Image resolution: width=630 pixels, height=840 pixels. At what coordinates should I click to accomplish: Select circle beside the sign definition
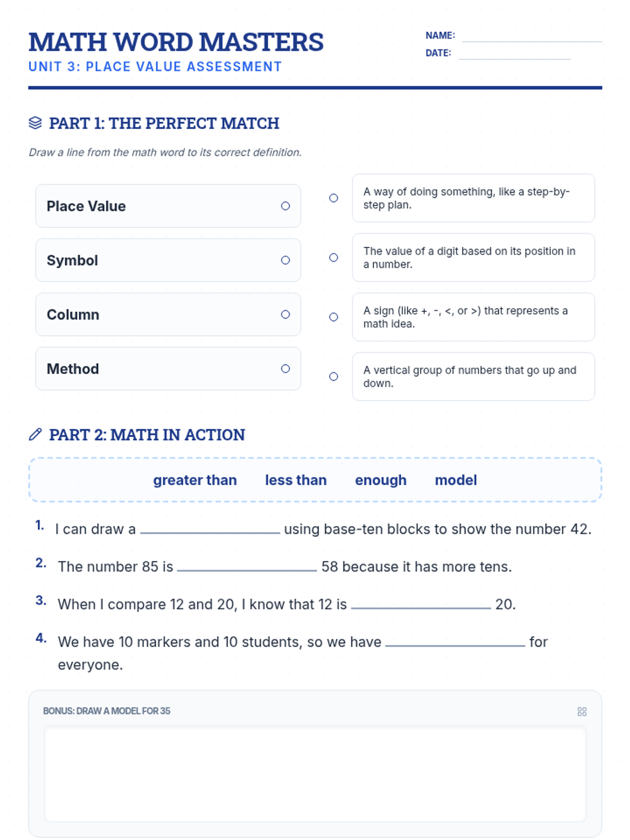333,317
